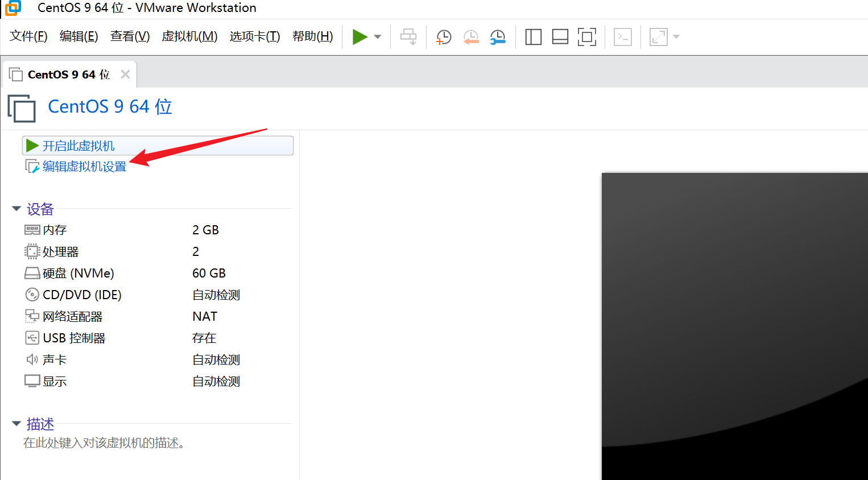
Task: Click the VM icon in the tab label
Action: coord(16,75)
